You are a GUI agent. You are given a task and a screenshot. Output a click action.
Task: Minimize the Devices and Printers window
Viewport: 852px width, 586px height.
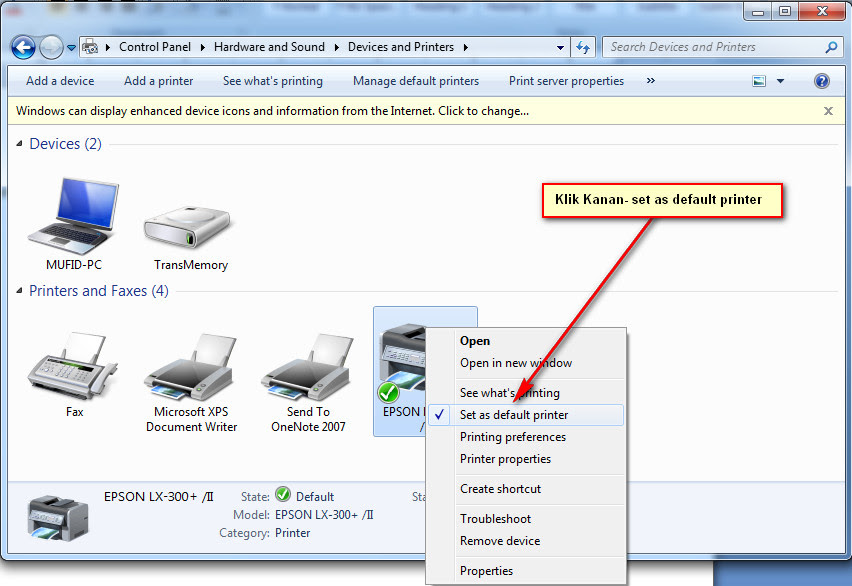(758, 11)
